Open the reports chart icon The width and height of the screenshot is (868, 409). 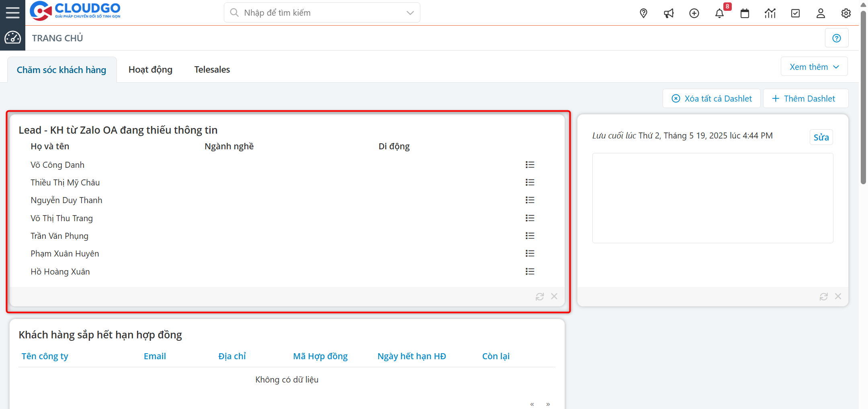click(770, 13)
